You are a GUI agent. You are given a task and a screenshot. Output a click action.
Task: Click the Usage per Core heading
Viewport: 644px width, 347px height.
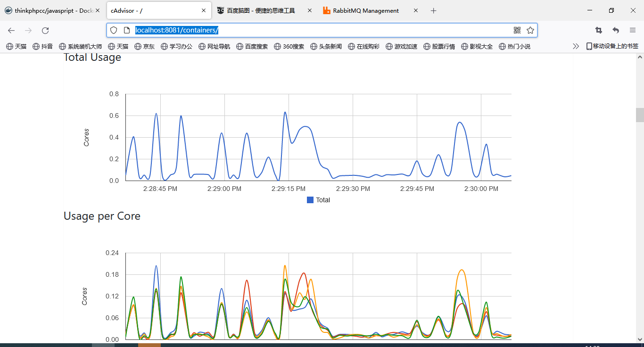click(x=102, y=216)
